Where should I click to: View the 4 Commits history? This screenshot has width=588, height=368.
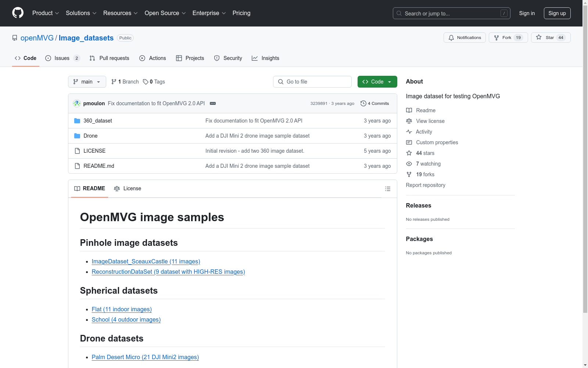375,103
